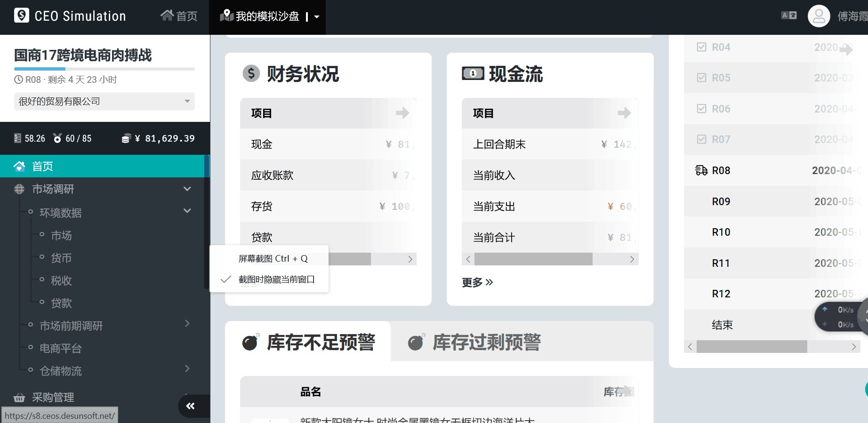Screen dimensions: 868x423
Task: Open the 很好的贸易有限公司 company dropdown
Action: (104, 101)
